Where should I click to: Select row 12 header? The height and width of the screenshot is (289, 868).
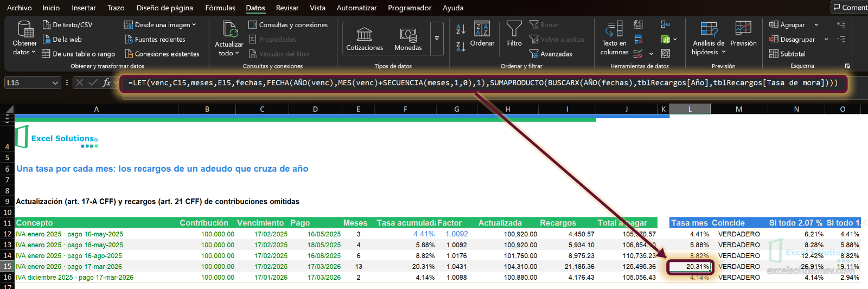point(8,234)
